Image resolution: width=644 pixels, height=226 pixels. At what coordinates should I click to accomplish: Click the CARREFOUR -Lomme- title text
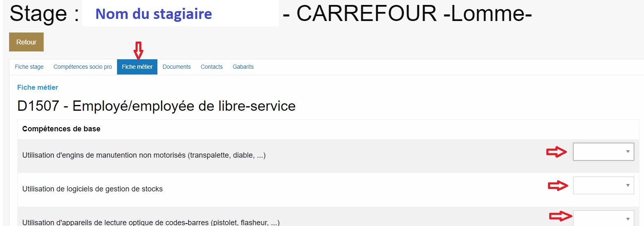pos(414,14)
